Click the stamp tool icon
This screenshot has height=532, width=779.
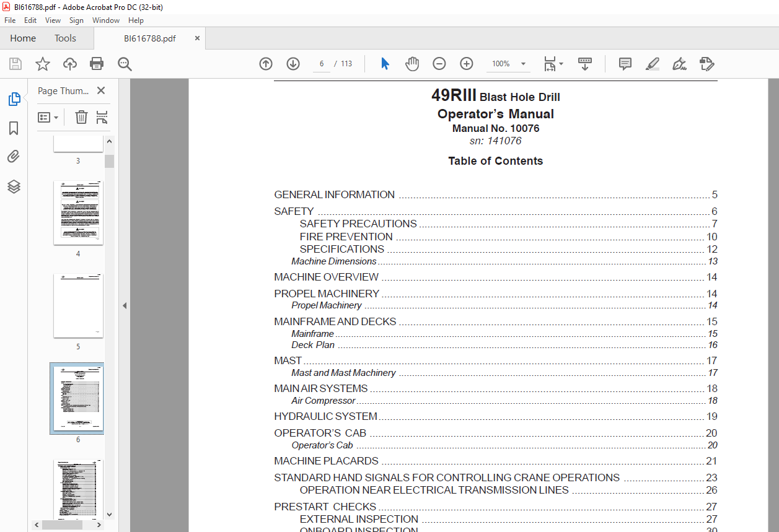(x=706, y=64)
